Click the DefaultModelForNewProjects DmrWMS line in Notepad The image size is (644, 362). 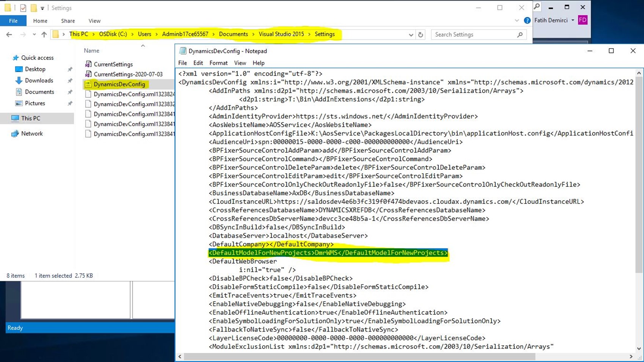[328, 253]
